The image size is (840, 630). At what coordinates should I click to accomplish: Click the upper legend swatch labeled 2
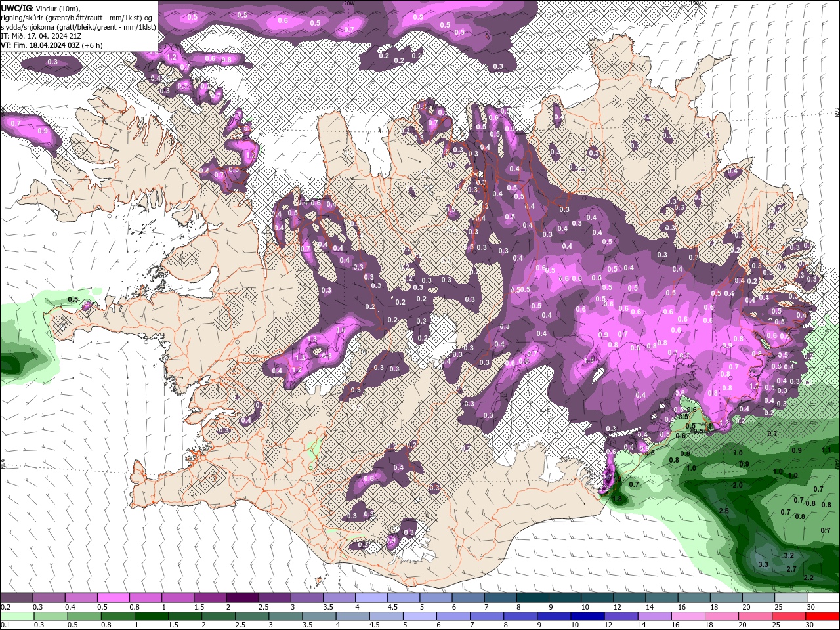click(242, 597)
